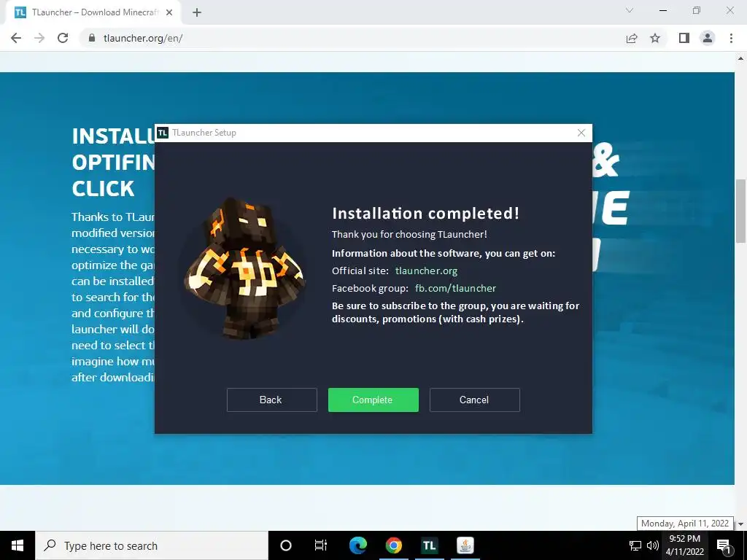Bookmark this page with star icon
This screenshot has width=747, height=560.
click(x=655, y=38)
